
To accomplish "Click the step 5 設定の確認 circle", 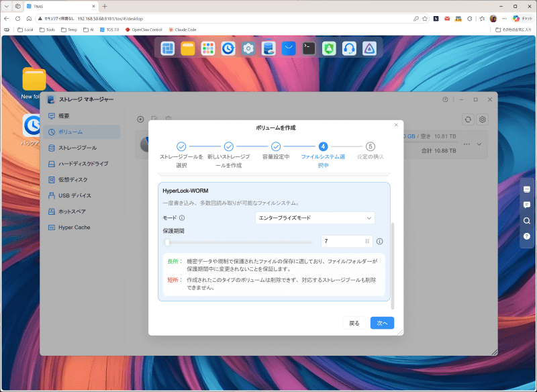I will tap(371, 146).
